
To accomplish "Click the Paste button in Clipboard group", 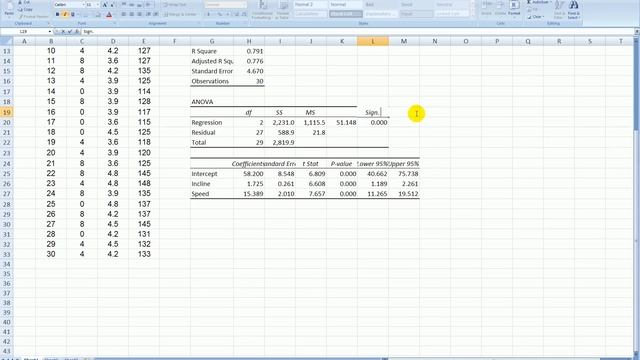I will coord(9,9).
